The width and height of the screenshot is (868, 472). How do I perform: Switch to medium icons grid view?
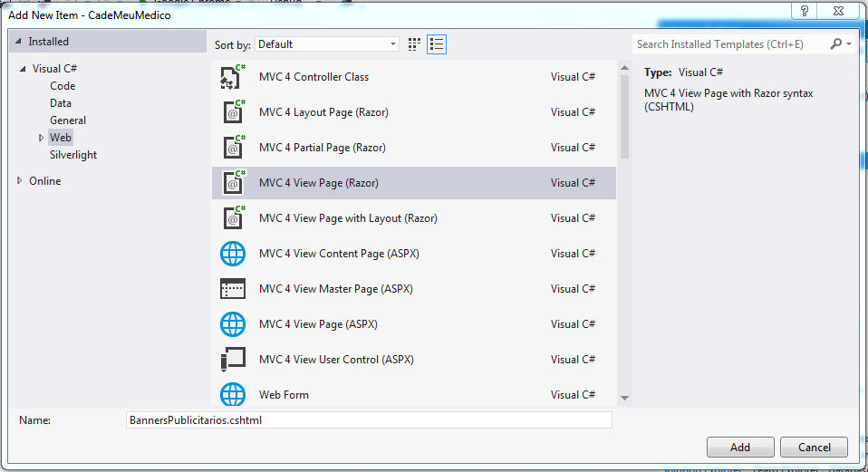[x=414, y=44]
